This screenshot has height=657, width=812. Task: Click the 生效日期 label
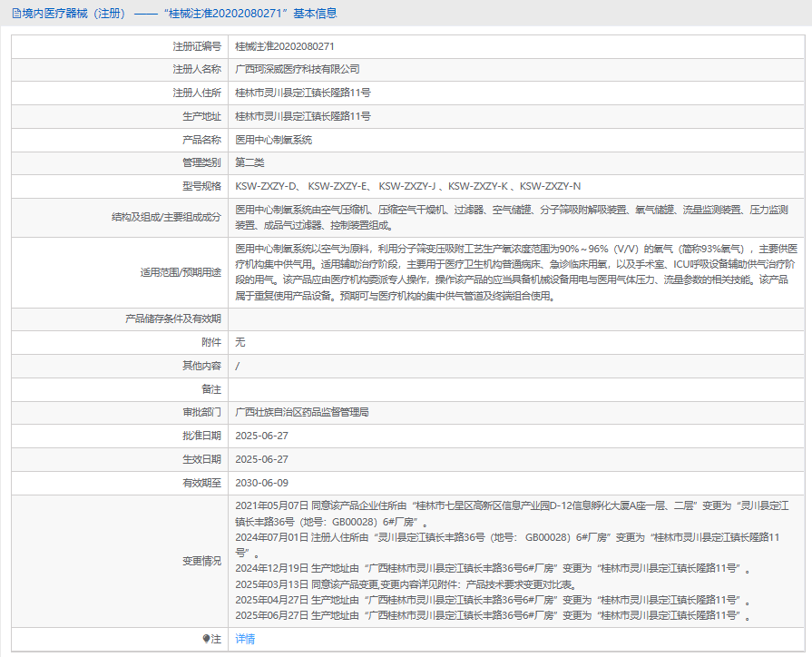[x=201, y=459]
